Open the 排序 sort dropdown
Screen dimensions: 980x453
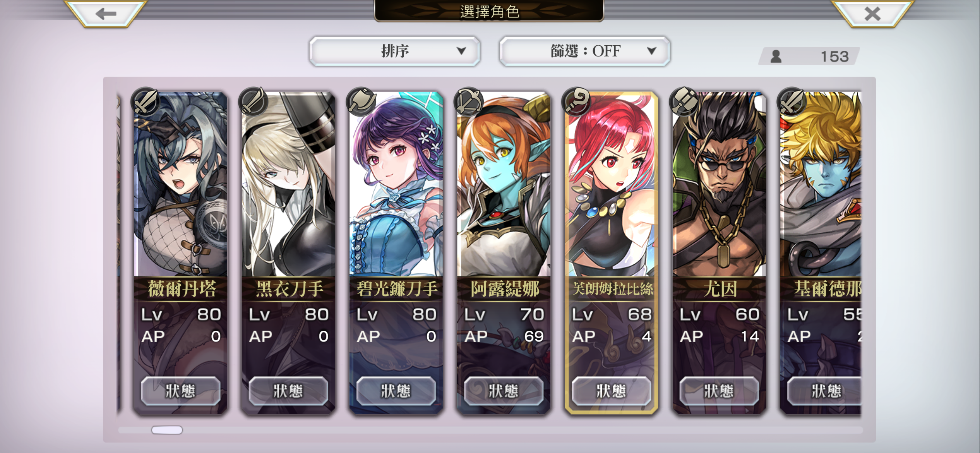pos(394,51)
